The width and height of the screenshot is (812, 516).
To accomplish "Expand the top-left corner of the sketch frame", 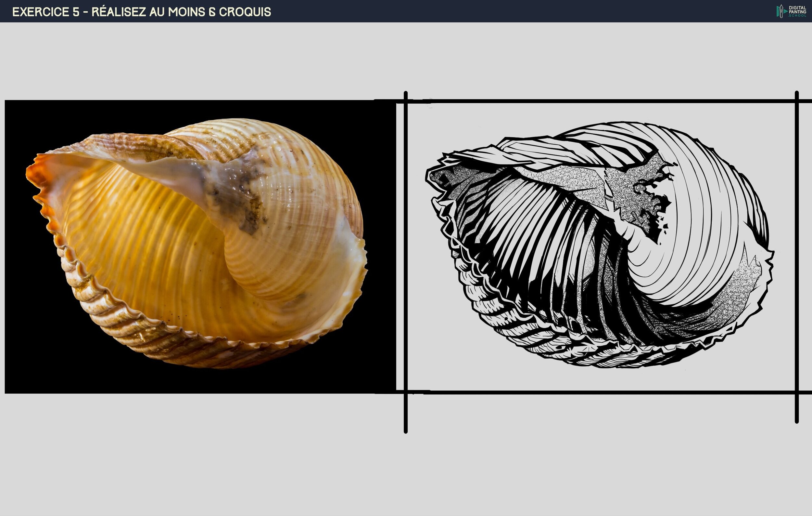I will 406,101.
